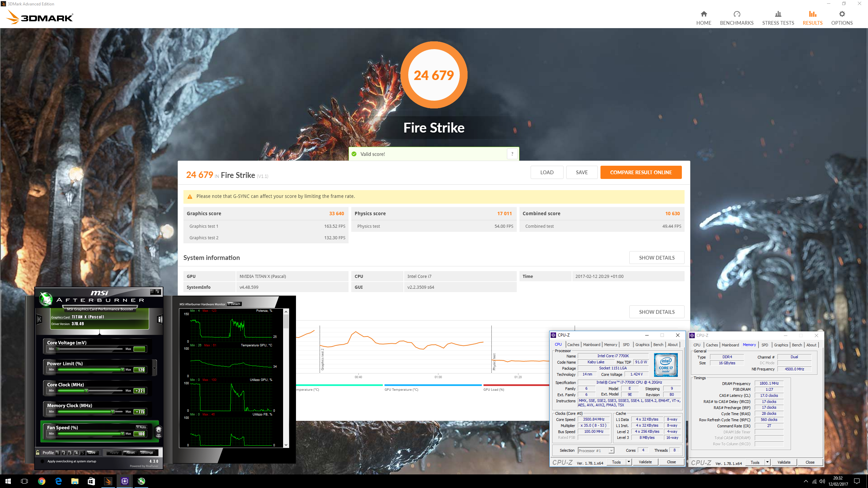Toggle the fan speed Auto button
Viewport: 868px width, 488px height.
pos(141,427)
